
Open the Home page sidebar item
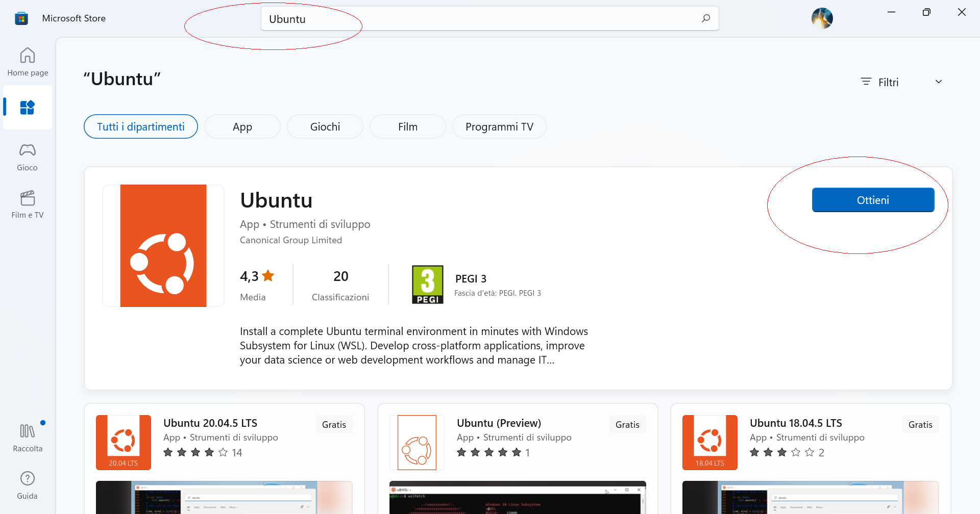28,62
